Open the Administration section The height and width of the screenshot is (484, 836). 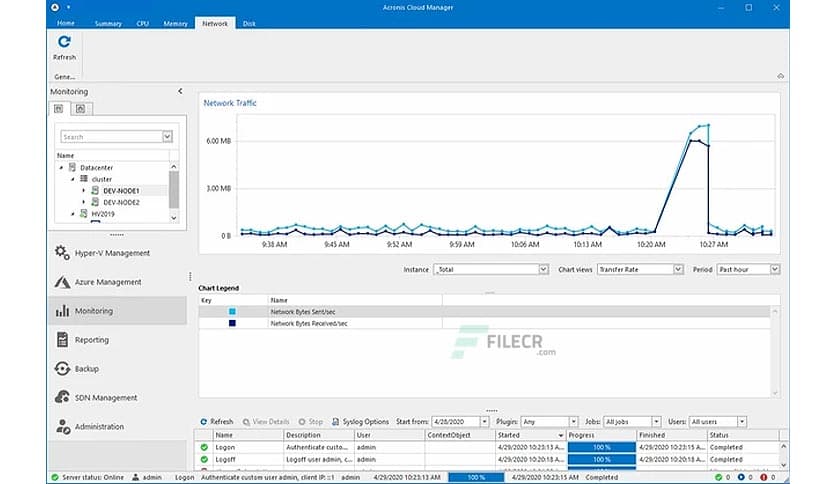tap(117, 426)
